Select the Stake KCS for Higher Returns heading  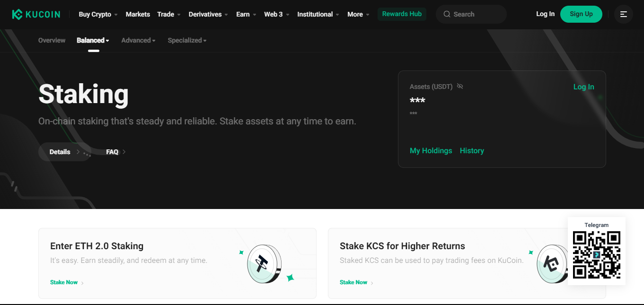(402, 246)
